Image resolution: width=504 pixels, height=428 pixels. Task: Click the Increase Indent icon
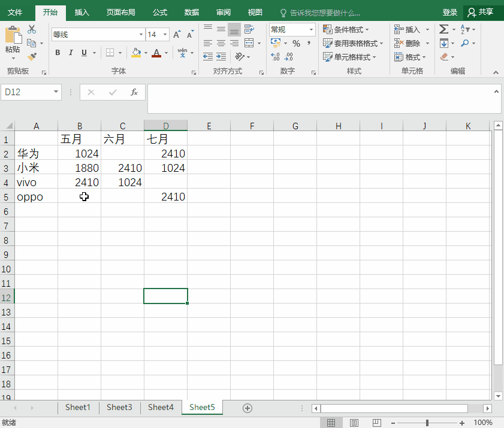pos(221,57)
